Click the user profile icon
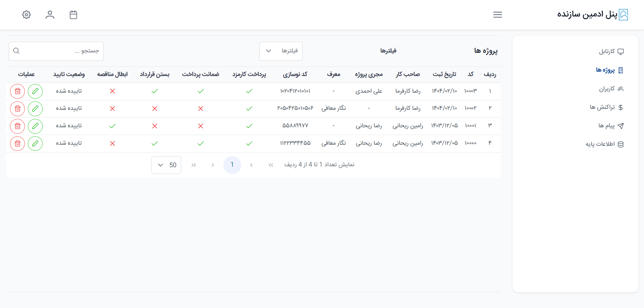644x308 pixels. pyautogui.click(x=50, y=15)
